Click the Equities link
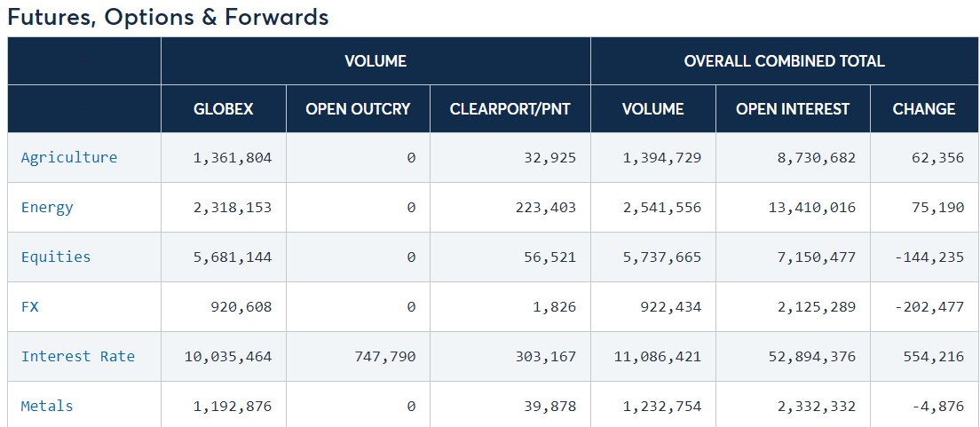 click(x=56, y=257)
